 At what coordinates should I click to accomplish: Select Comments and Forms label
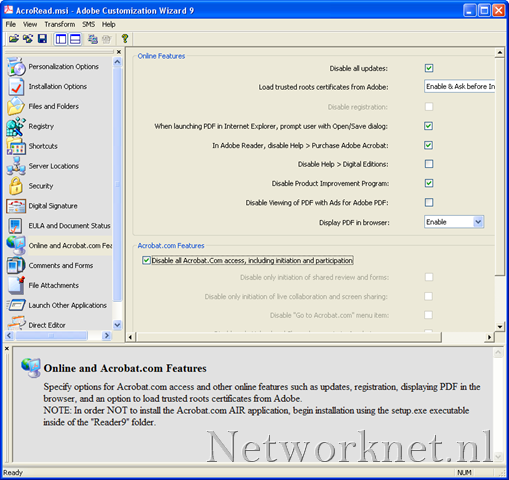tap(61, 266)
